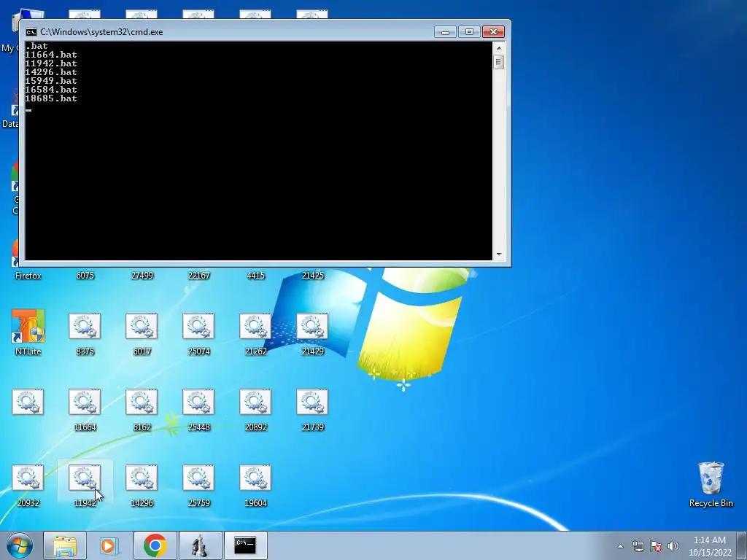Screen dimensions: 747x560
Task: Click 16584.bat line in cmd output
Action: click(x=51, y=90)
